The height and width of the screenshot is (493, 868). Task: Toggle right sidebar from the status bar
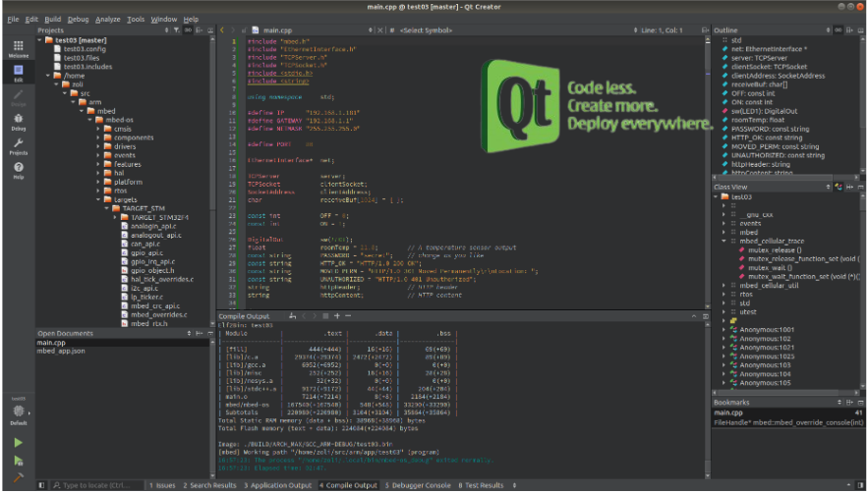[861, 485]
